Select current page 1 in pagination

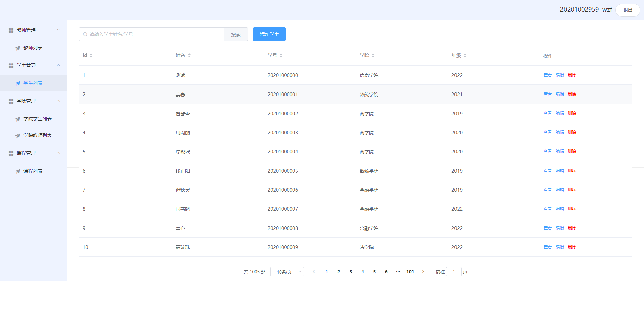[x=327, y=272]
